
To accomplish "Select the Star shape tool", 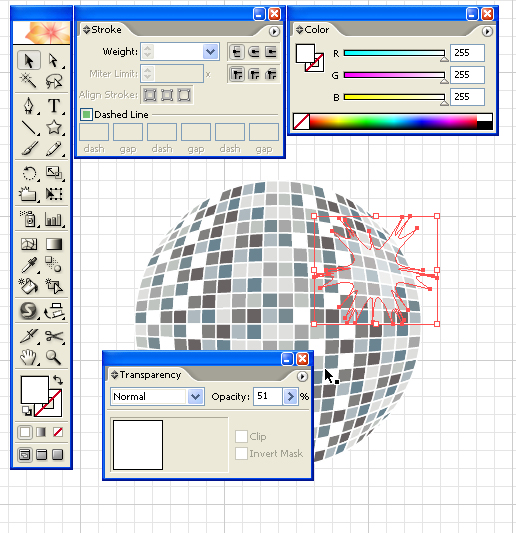I will [53, 127].
